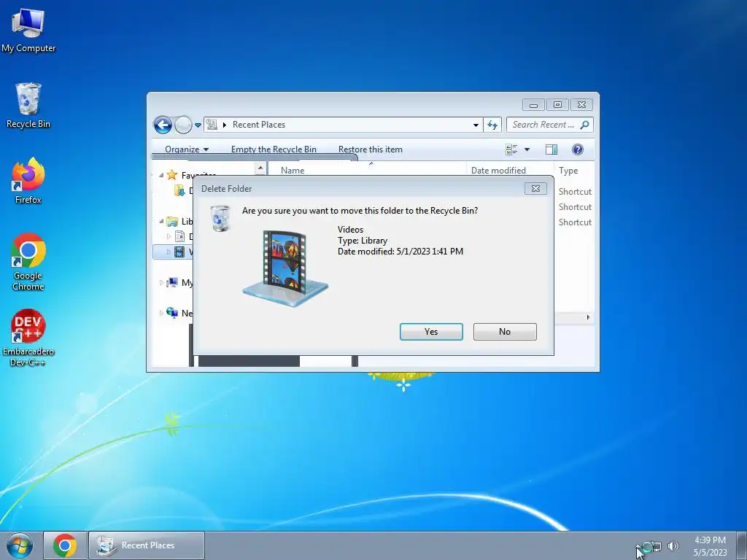The image size is (747, 560).
Task: Open the Windows Start button
Action: click(20, 545)
